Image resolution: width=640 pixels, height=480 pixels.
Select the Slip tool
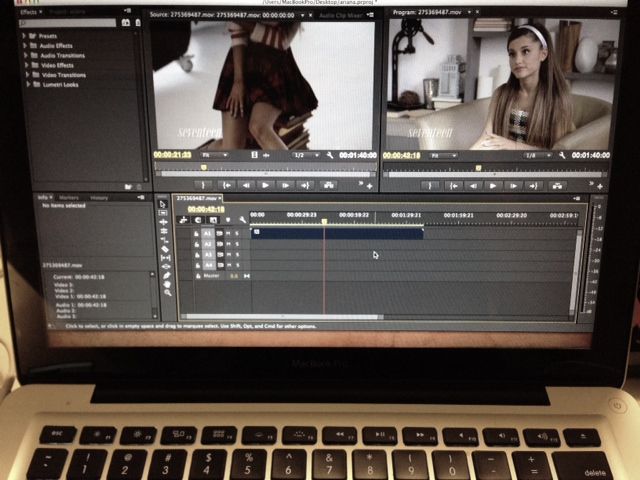click(x=165, y=258)
